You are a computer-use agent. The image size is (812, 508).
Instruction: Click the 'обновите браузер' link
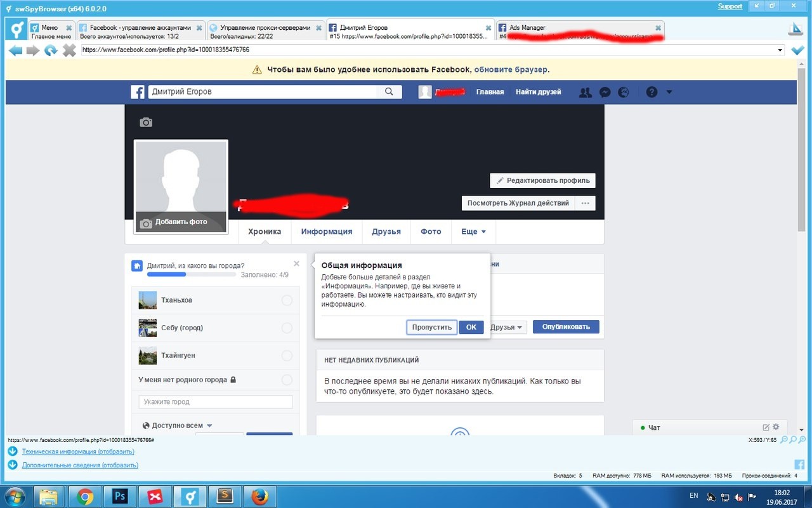click(x=511, y=70)
